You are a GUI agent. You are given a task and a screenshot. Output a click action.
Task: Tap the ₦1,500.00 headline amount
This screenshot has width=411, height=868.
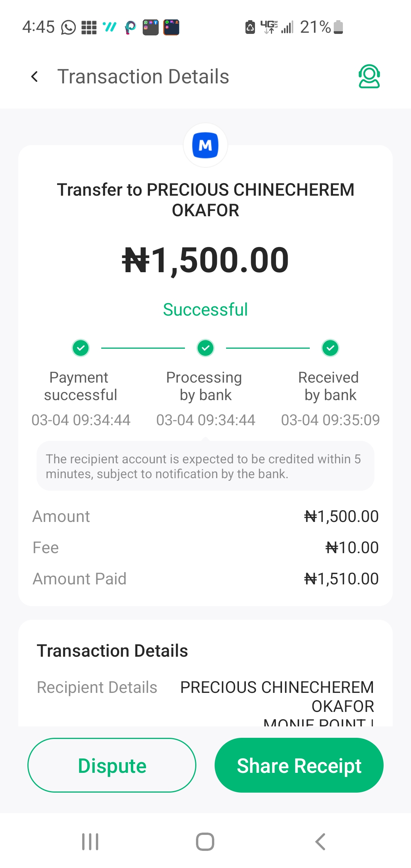205,260
